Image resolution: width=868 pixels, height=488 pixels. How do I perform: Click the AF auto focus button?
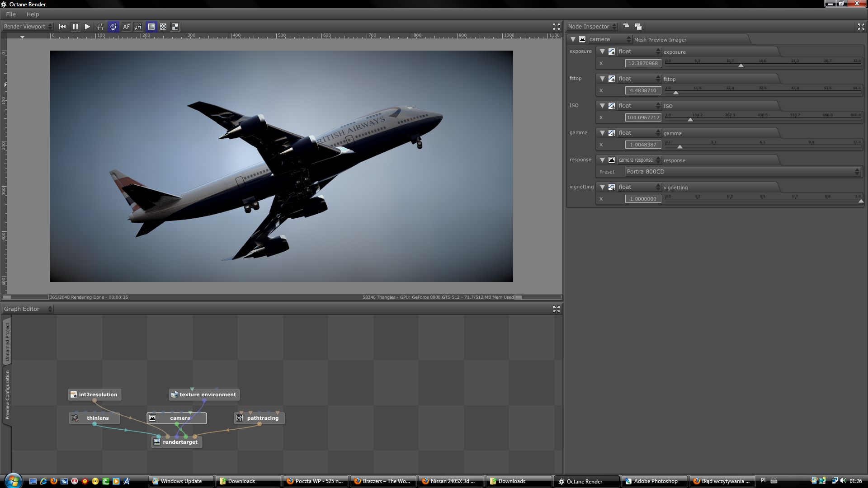click(126, 27)
